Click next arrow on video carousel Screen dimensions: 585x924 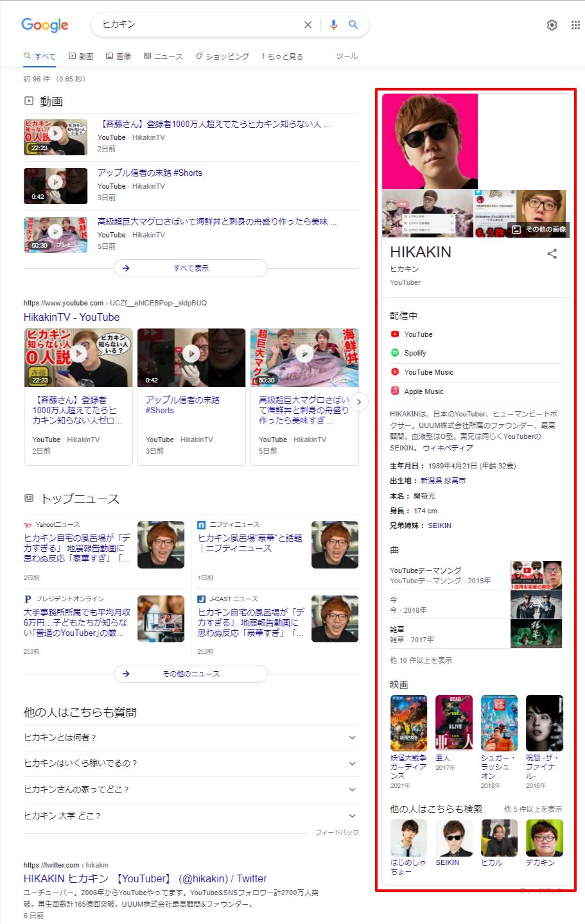point(359,402)
